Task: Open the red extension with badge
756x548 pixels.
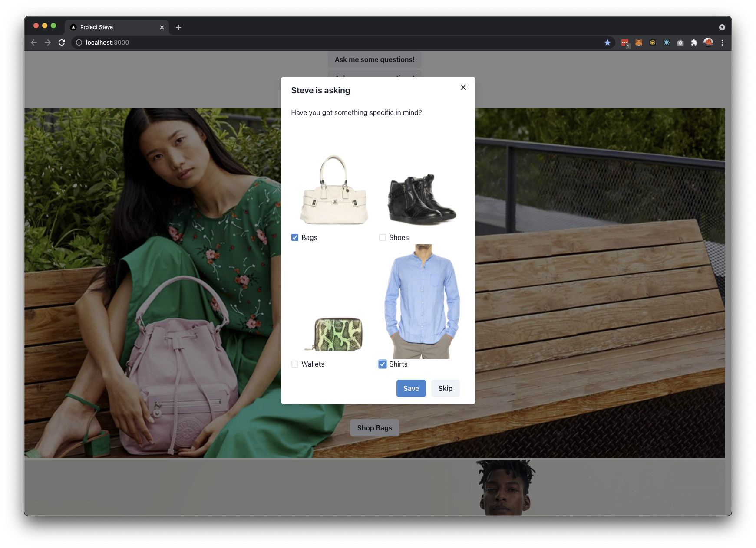Action: (625, 43)
